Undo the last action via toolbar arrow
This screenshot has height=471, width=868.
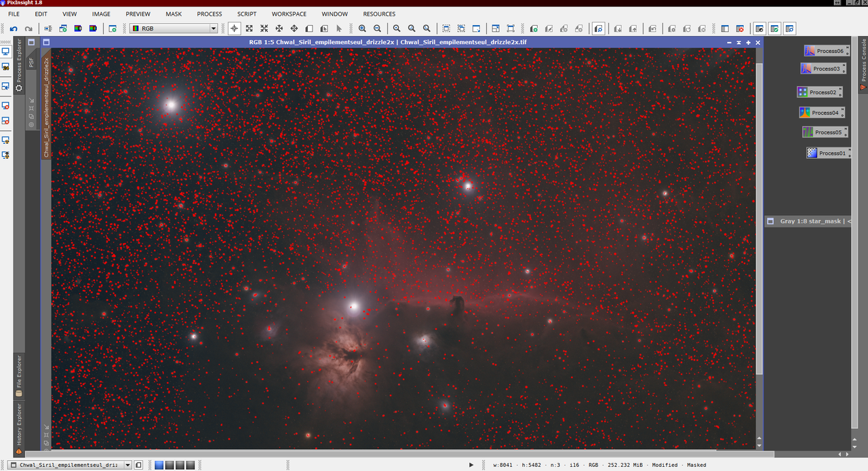click(x=14, y=29)
